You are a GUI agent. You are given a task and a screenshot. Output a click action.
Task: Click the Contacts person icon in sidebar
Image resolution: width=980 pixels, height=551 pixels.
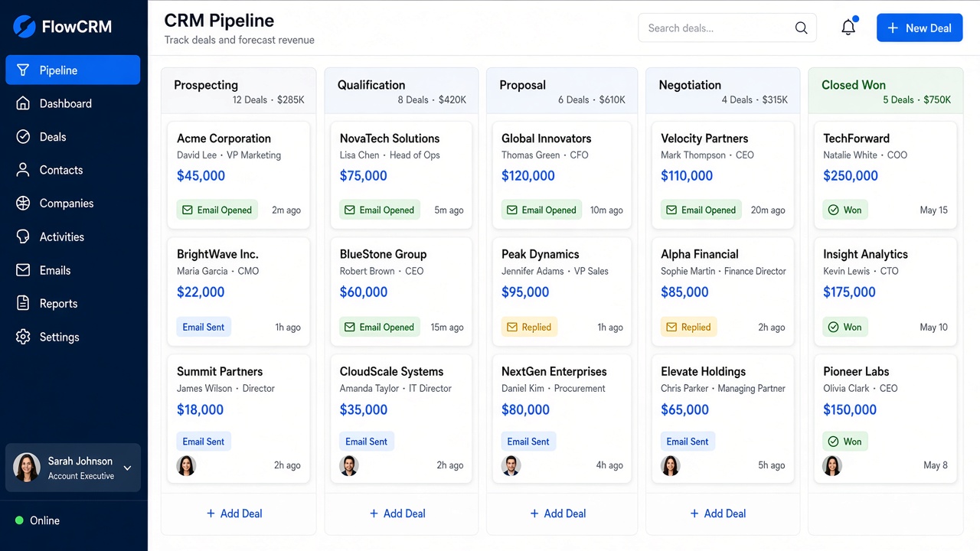pos(23,170)
